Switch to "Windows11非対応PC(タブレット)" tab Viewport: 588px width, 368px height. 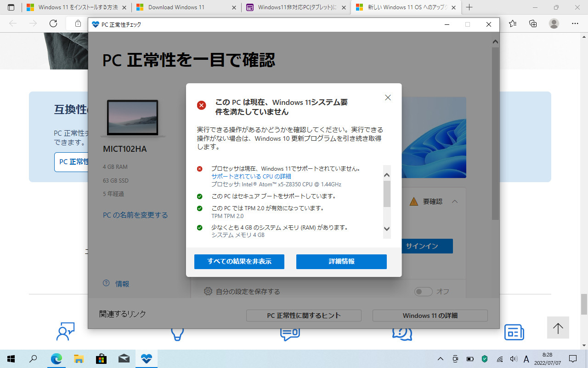(x=296, y=7)
